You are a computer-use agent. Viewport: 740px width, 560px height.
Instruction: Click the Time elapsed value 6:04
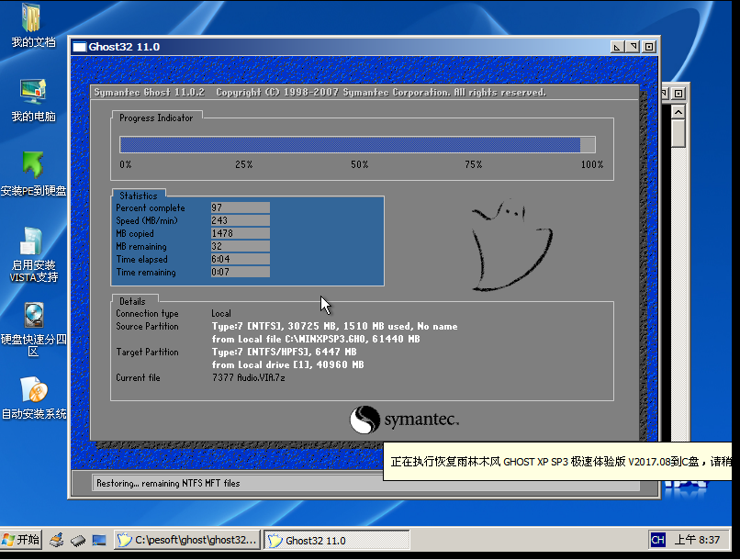pos(241,259)
